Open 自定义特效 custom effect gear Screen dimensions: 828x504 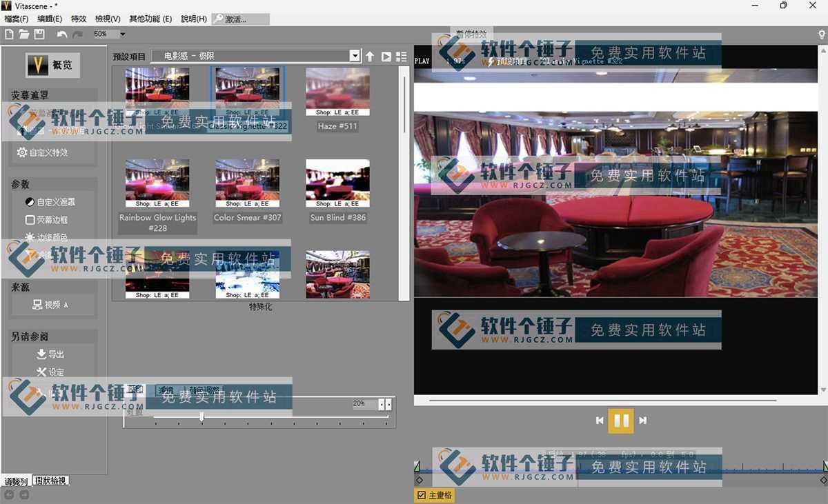point(43,152)
